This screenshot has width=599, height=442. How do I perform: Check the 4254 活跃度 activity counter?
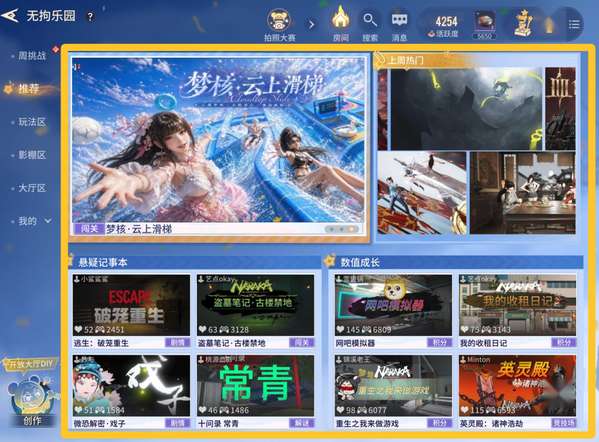(444, 26)
